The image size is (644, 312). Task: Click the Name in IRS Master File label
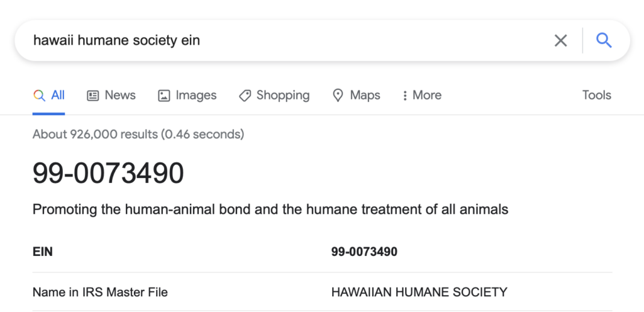(x=100, y=292)
